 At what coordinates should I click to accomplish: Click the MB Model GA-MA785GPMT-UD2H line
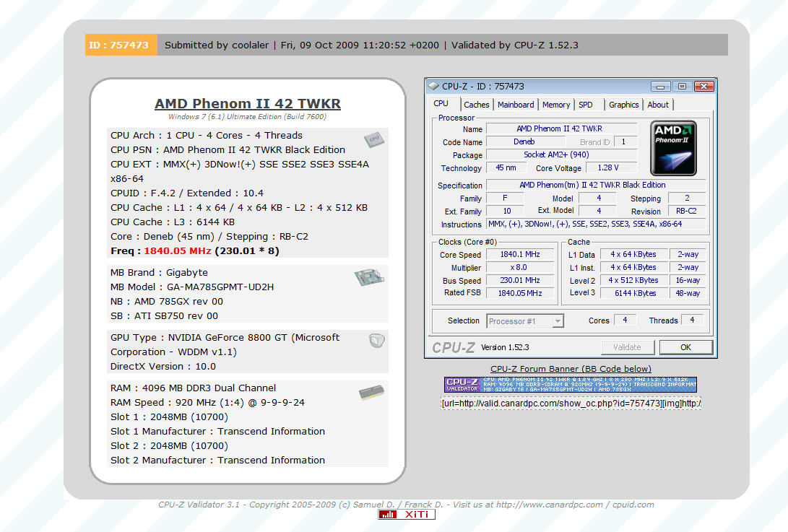click(192, 287)
